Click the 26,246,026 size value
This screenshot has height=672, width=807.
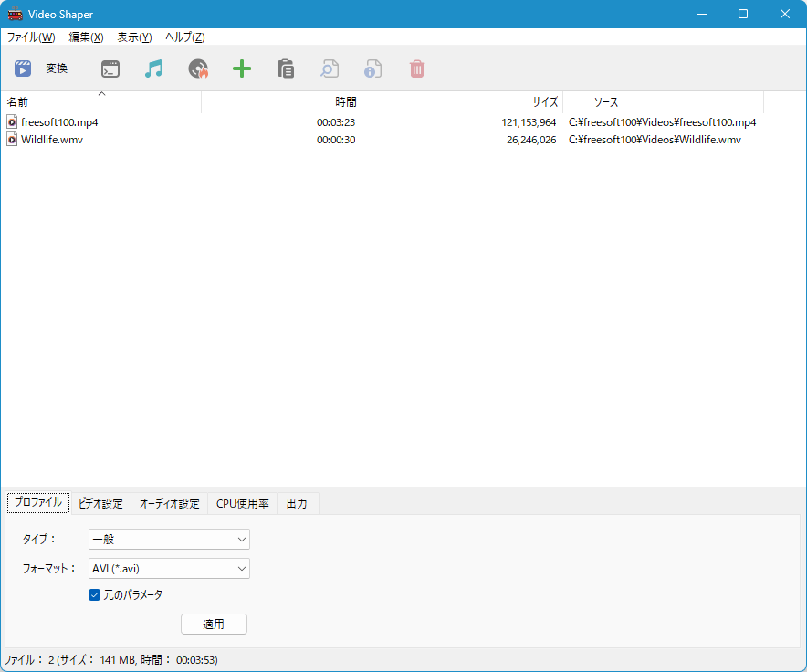[531, 140]
